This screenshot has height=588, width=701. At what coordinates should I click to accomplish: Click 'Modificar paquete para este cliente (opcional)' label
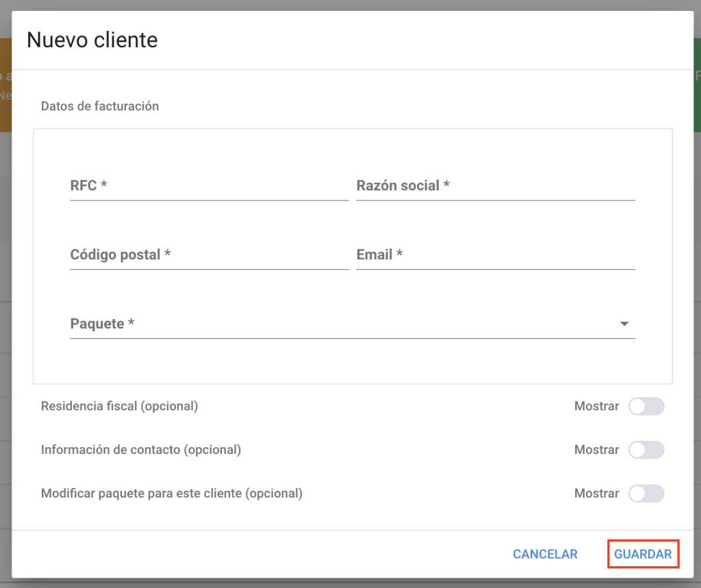click(172, 494)
